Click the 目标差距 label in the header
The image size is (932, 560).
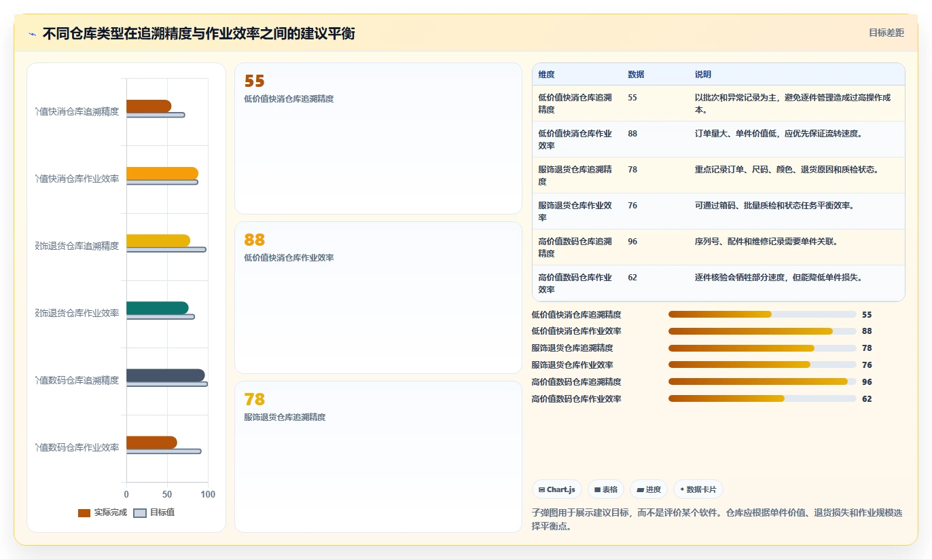point(886,33)
